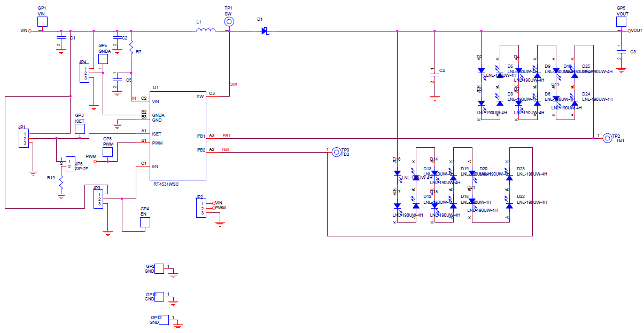Image resolution: width=644 pixels, height=333 pixels.
Task: Click the GP6 GNDA pad box
Action: click(103, 59)
